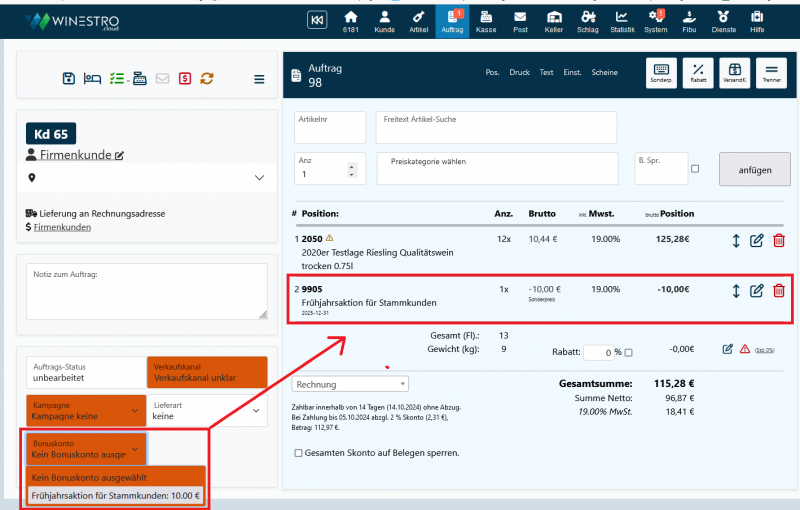Image resolution: width=800 pixels, height=510 pixels.
Task: Enable the B. Spr. checkbox
Action: point(695,169)
